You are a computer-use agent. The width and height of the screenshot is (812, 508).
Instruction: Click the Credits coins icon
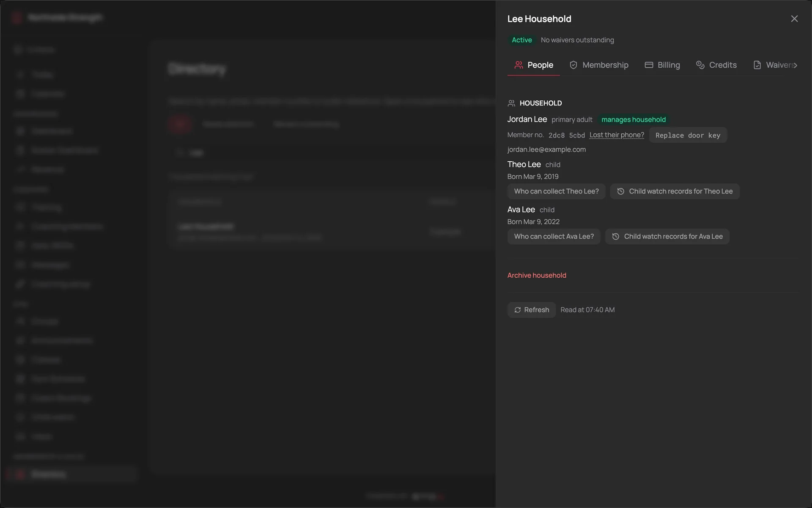tap(700, 65)
